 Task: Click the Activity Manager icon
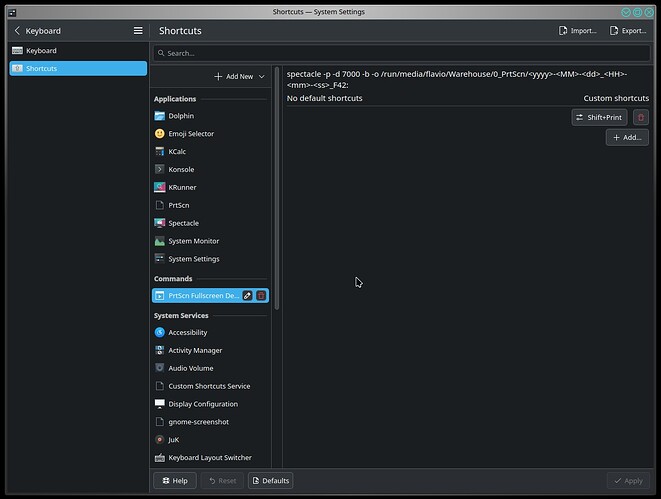159,350
